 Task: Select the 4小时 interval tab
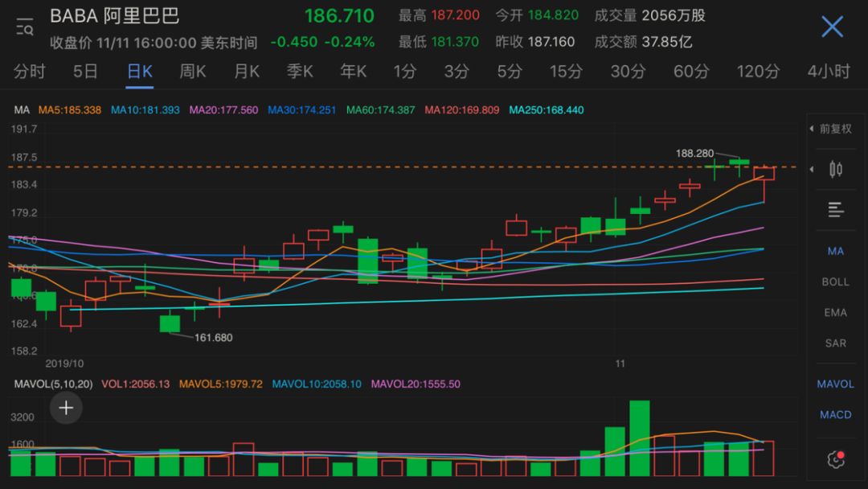click(x=829, y=72)
